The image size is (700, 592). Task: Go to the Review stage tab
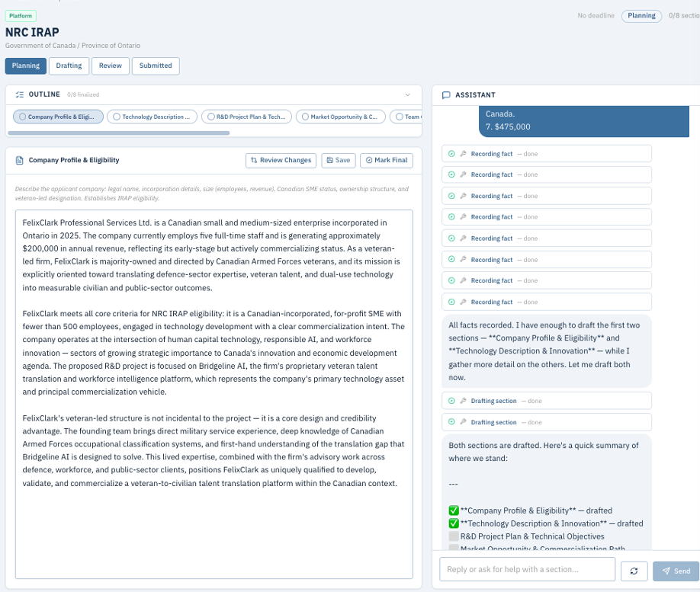[x=111, y=66]
